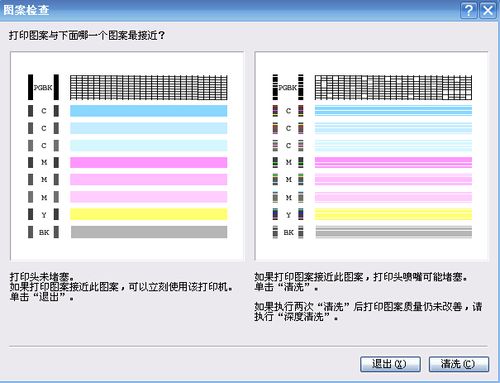Click the dialog title 图案检查
Image resolution: width=500 pixels, height=383 pixels.
(x=26, y=10)
